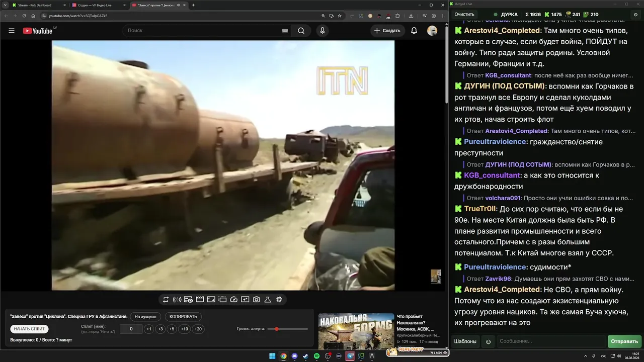The height and width of the screenshot is (362, 644).
Task: Open Chrome extensions puzzle icon
Action: [x=397, y=16]
